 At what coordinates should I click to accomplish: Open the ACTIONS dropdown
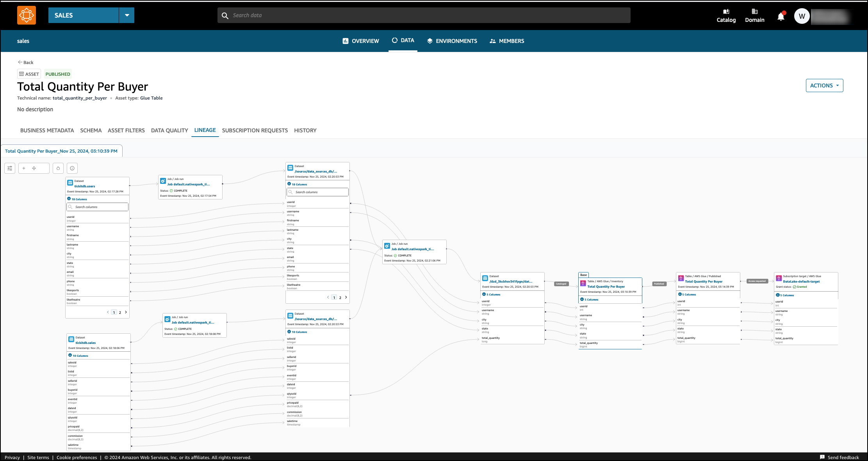(824, 85)
